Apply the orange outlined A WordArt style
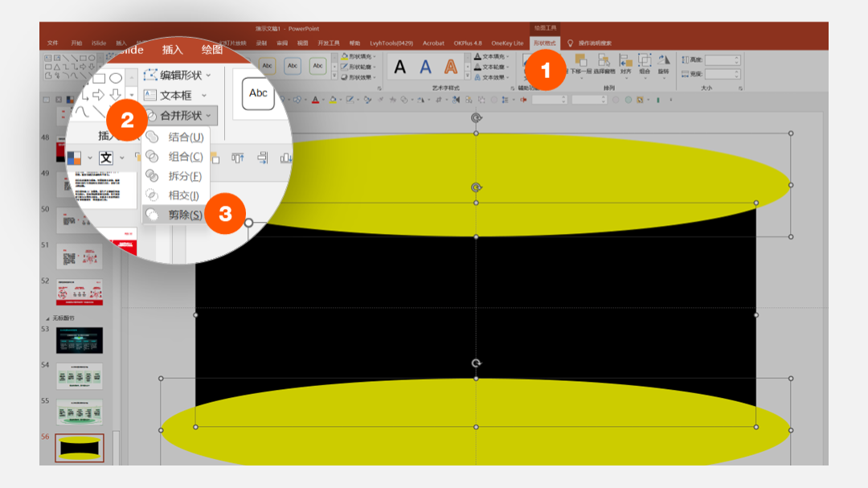The width and height of the screenshot is (868, 488). pos(451,67)
